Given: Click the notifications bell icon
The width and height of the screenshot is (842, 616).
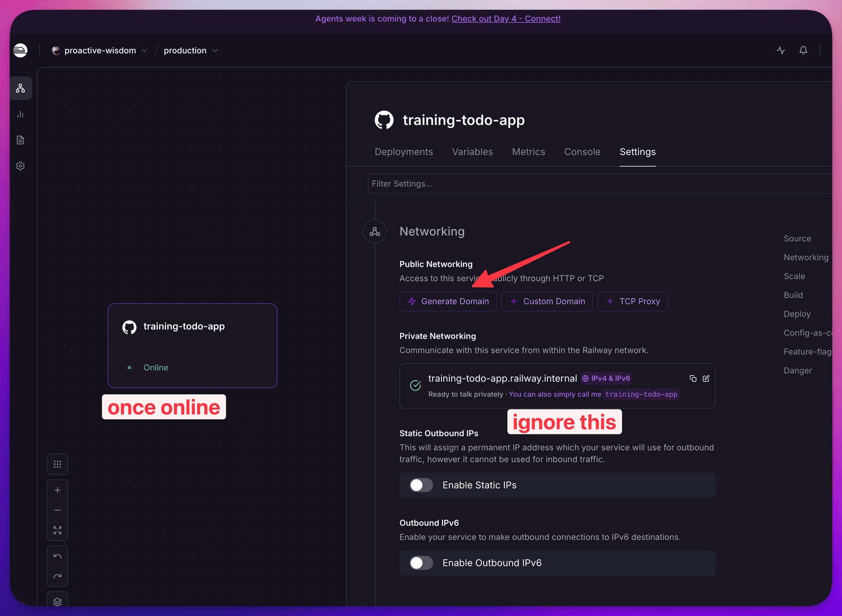Looking at the screenshot, I should tap(803, 51).
